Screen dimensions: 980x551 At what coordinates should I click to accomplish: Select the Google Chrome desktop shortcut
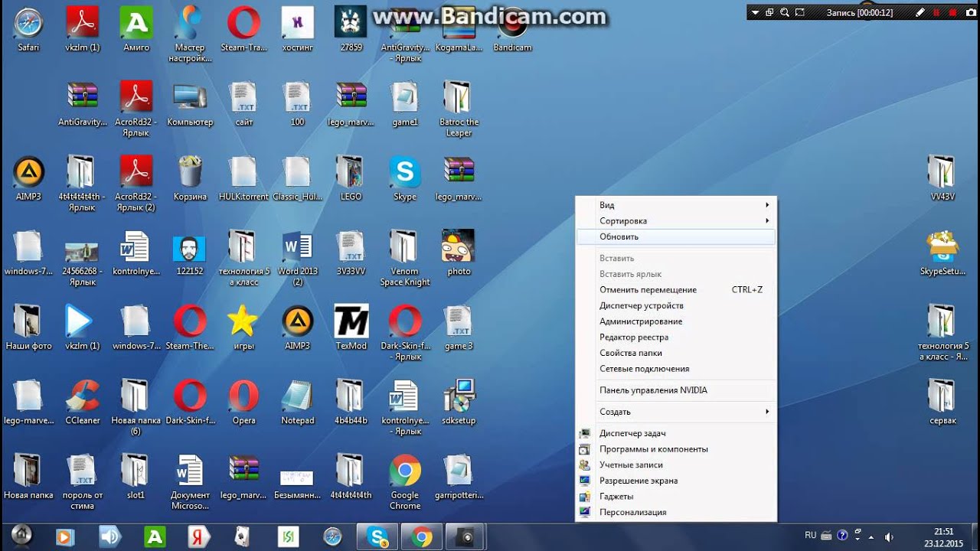click(x=404, y=482)
